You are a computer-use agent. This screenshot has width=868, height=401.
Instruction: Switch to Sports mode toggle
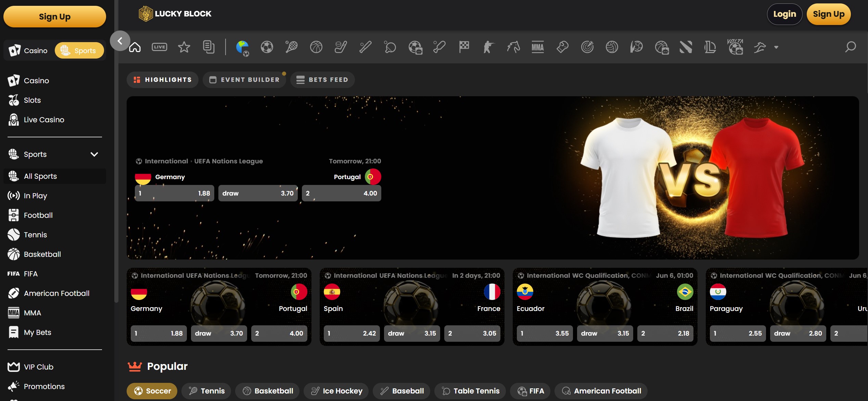(79, 51)
